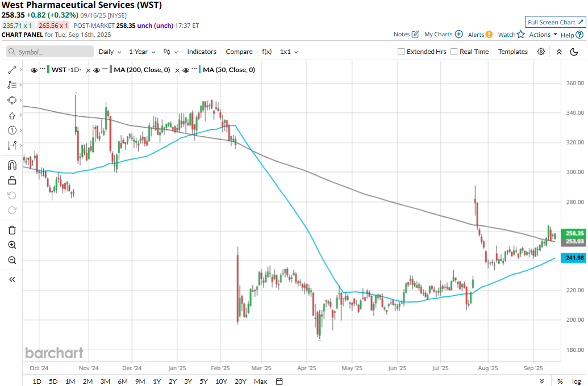Select the 1Y time range

[x=157, y=381]
